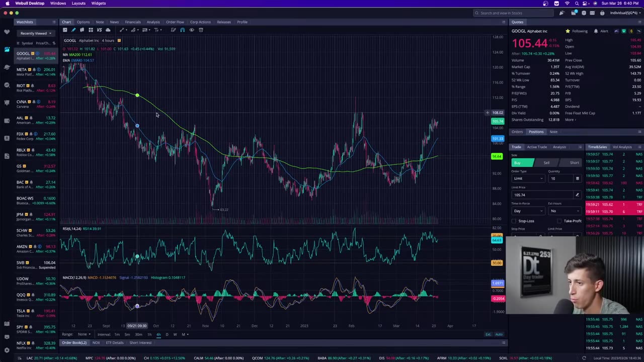The height and width of the screenshot is (362, 644).
Task: Enable the Take-Profit checkbox
Action: coord(559,221)
